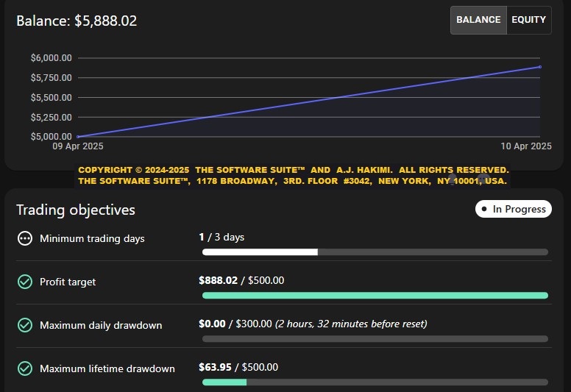The height and width of the screenshot is (392, 571).
Task: Click the In Progress status badge
Action: (514, 209)
